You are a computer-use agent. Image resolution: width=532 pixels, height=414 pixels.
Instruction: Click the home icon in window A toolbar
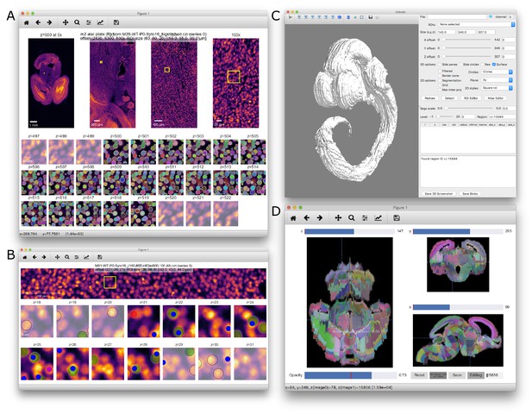pos(27,22)
